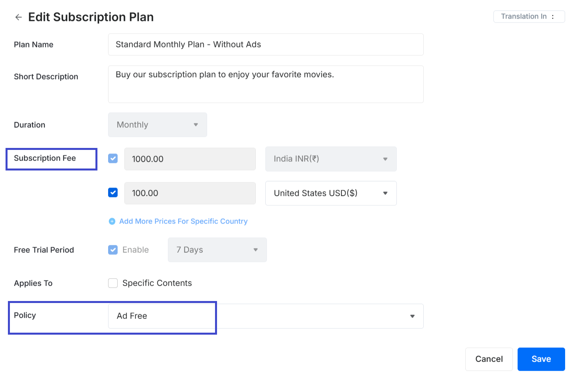Select the 100.00 USD fee field
Screen dimensions: 577x392
pos(190,193)
